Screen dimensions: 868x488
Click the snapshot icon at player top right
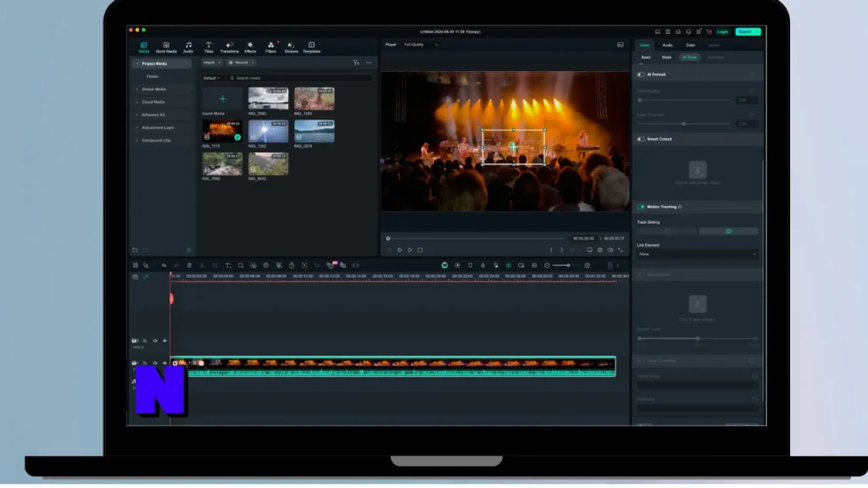(x=620, y=44)
